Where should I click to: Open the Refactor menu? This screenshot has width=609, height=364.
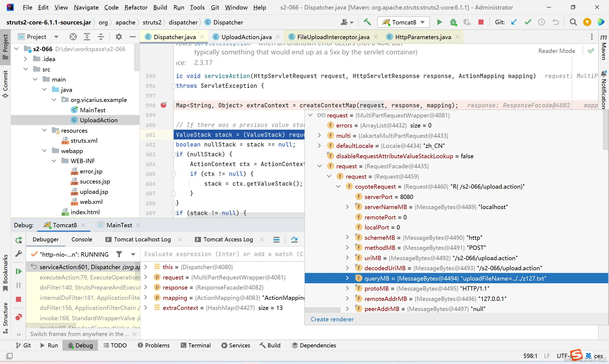136,7
